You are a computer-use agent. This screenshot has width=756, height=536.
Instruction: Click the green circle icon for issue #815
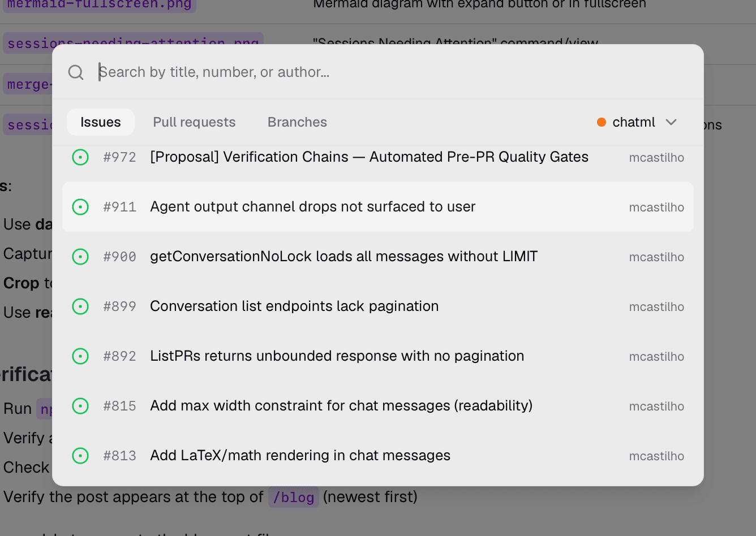[80, 406]
